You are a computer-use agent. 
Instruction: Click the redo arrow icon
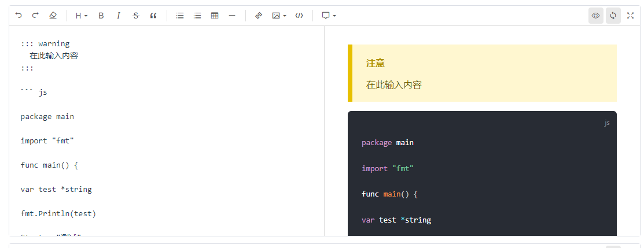35,16
